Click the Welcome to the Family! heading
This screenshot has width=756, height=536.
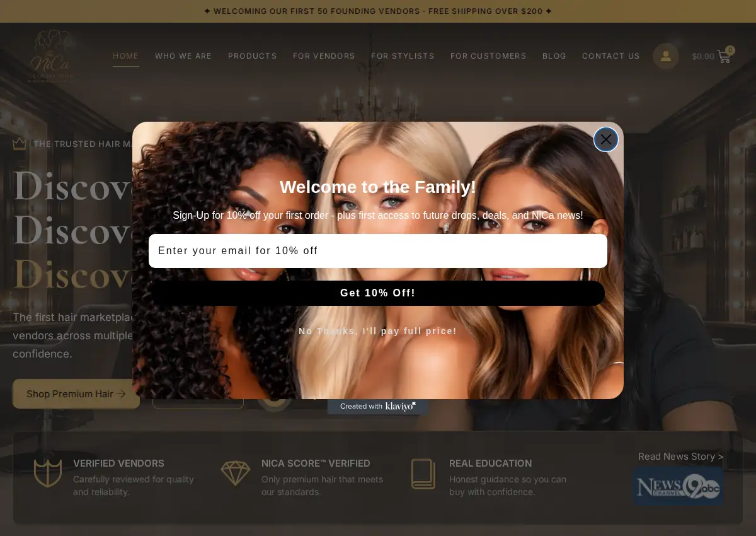pyautogui.click(x=378, y=187)
